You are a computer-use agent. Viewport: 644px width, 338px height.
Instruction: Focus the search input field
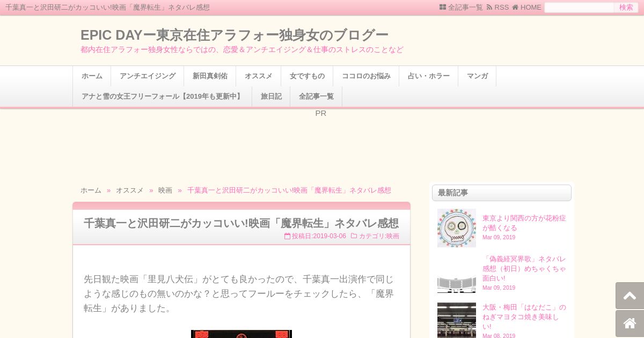coord(579,8)
